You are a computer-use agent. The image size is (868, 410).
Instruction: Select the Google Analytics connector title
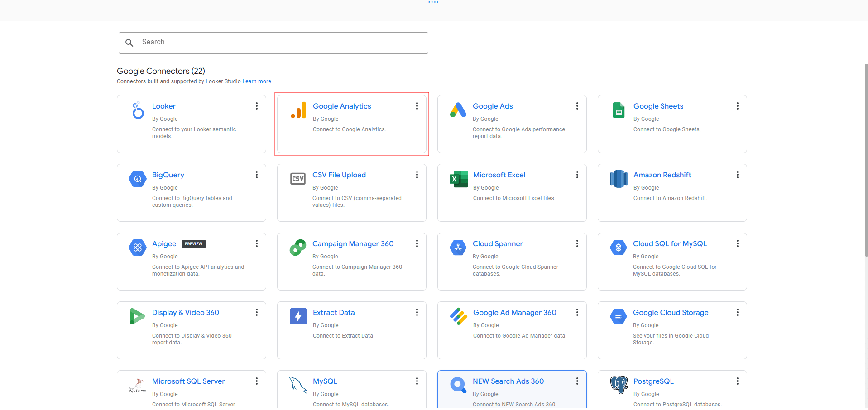pyautogui.click(x=342, y=106)
